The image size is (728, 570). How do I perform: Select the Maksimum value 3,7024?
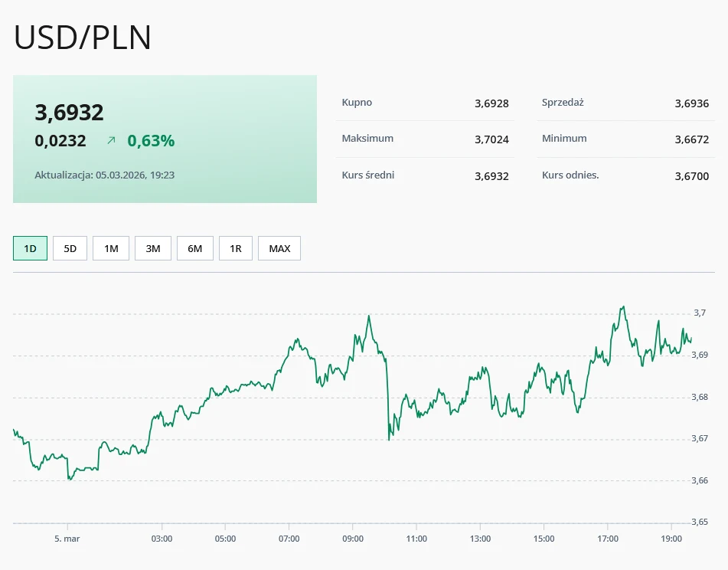coord(491,139)
